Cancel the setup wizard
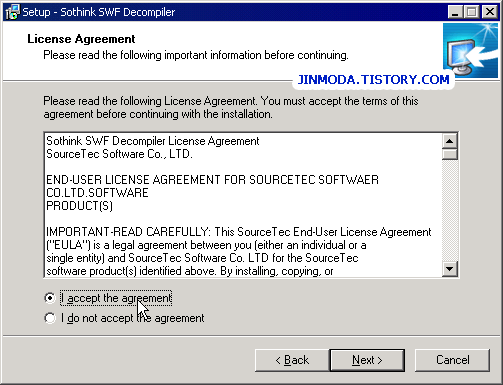 tap(452, 360)
